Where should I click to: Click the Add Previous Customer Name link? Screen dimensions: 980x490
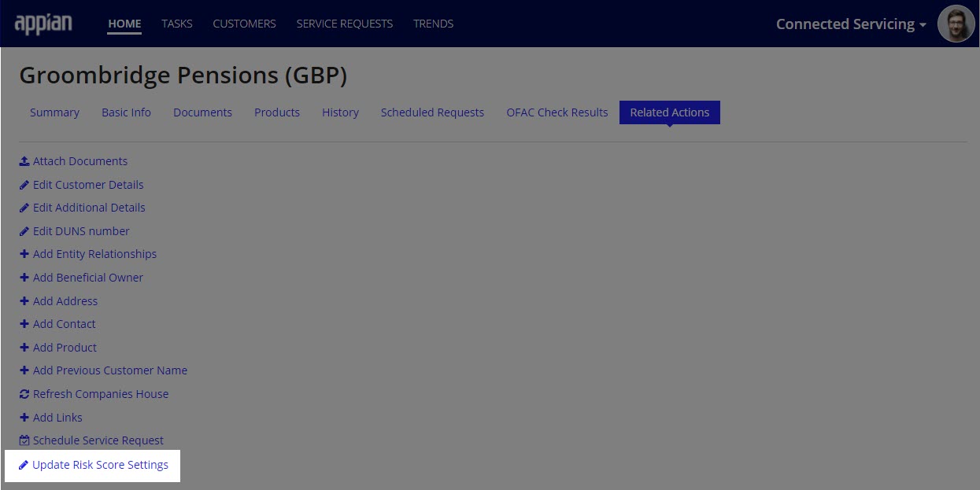(110, 370)
